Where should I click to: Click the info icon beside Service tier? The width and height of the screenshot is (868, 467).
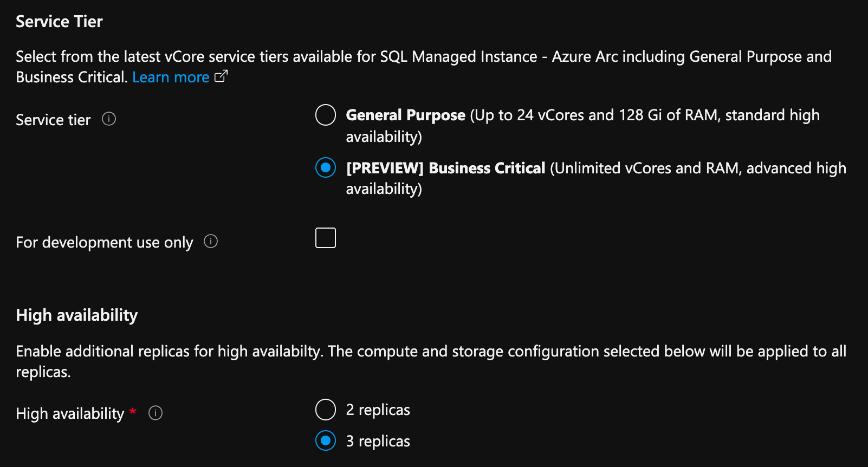click(108, 119)
